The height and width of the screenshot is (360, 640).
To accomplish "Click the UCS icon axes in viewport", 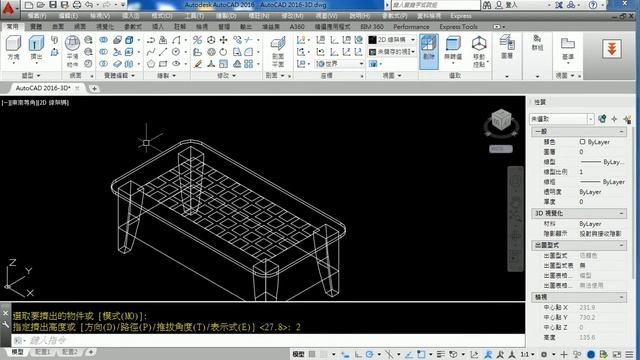I will pos(19,278).
